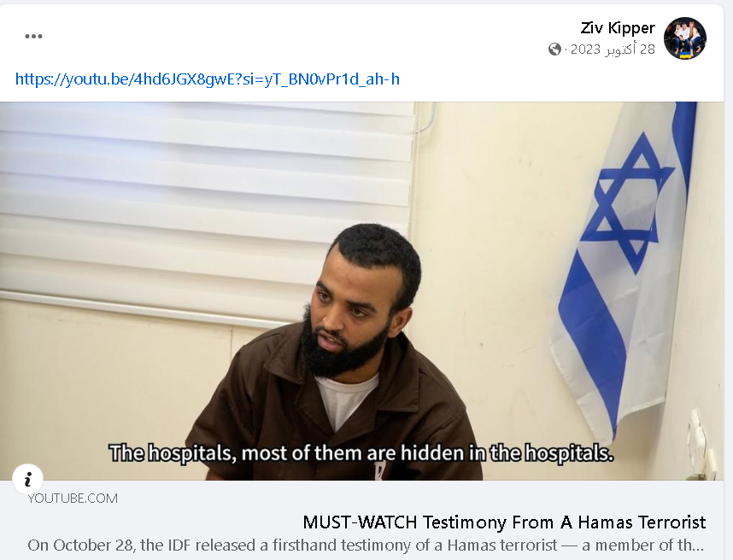Viewport: 733px width, 560px height.
Task: Click the subtitle text about hospitals
Action: point(361,453)
